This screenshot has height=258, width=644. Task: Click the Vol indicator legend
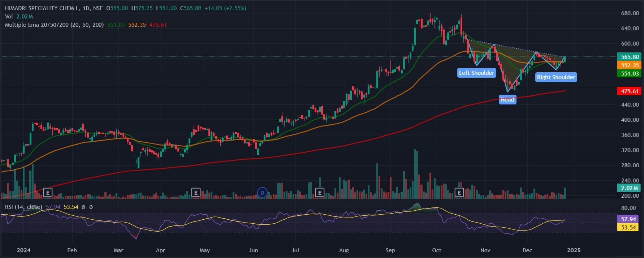tap(9, 17)
